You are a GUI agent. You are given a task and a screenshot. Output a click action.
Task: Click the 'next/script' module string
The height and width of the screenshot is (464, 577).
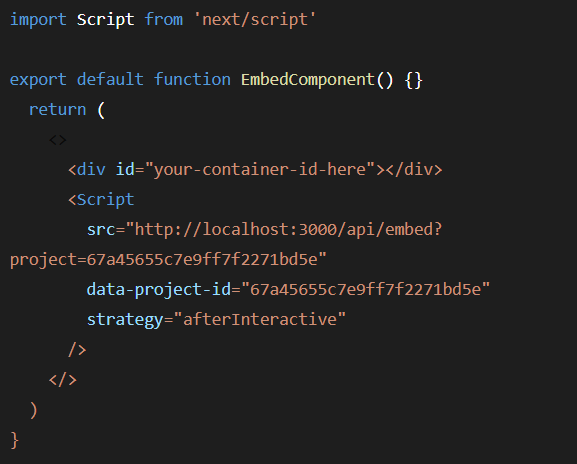[x=255, y=20]
